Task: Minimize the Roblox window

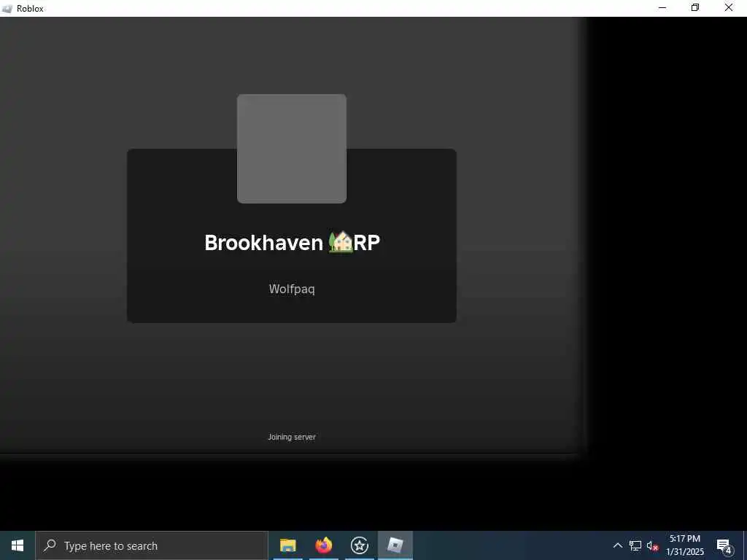Action: pyautogui.click(x=662, y=8)
